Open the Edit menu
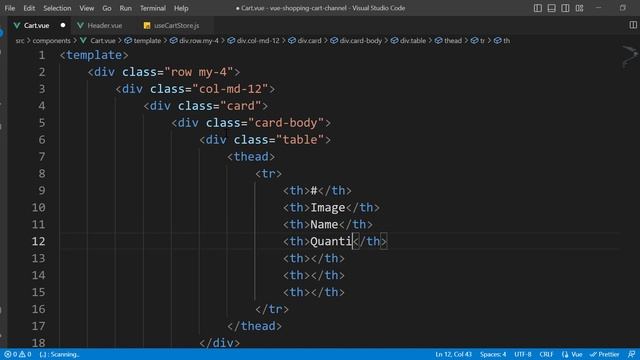Screen dimensions: 640x360 (29, 8)
